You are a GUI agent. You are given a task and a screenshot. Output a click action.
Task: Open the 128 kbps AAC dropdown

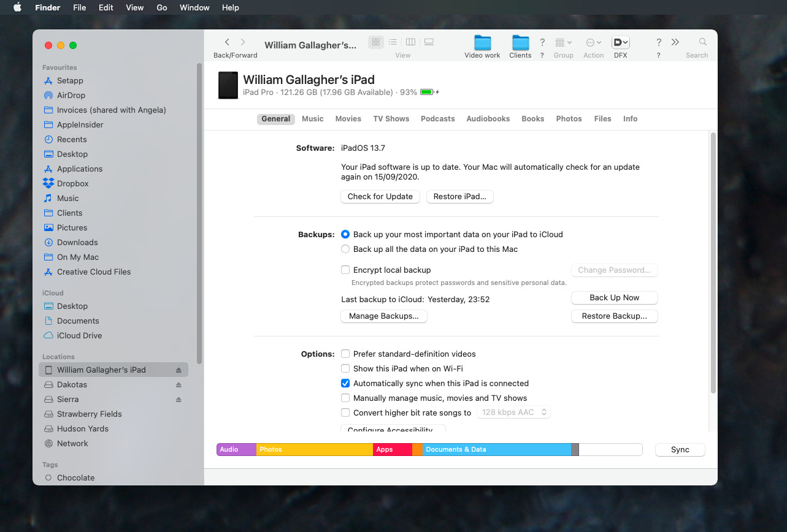pyautogui.click(x=513, y=412)
